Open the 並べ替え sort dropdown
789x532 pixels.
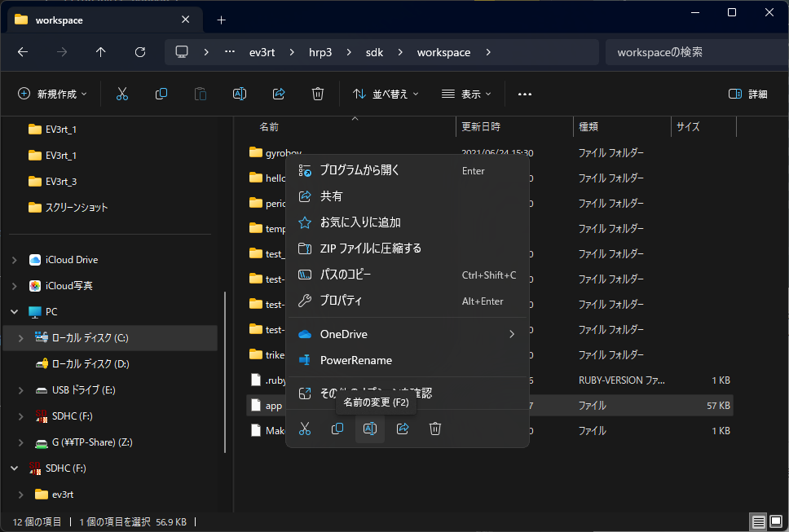386,94
